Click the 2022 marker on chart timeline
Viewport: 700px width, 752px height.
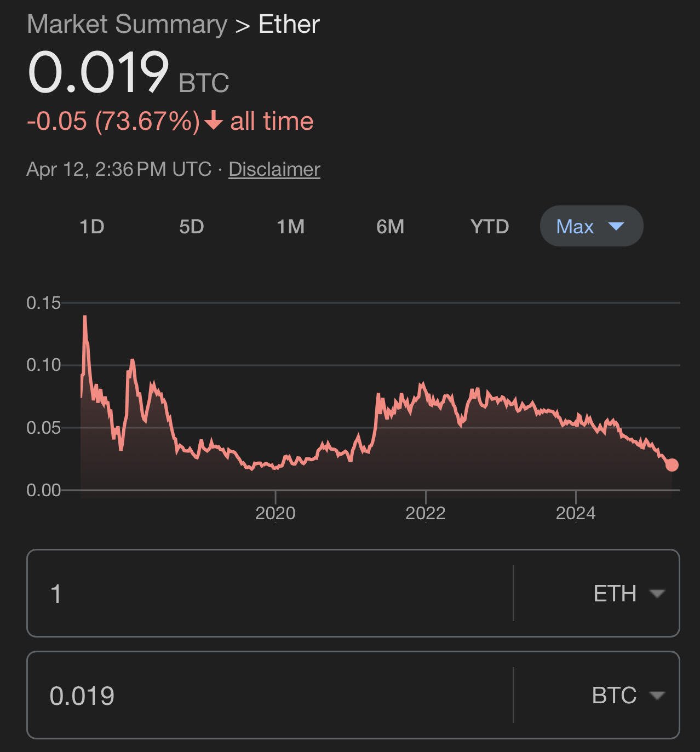pos(426,513)
